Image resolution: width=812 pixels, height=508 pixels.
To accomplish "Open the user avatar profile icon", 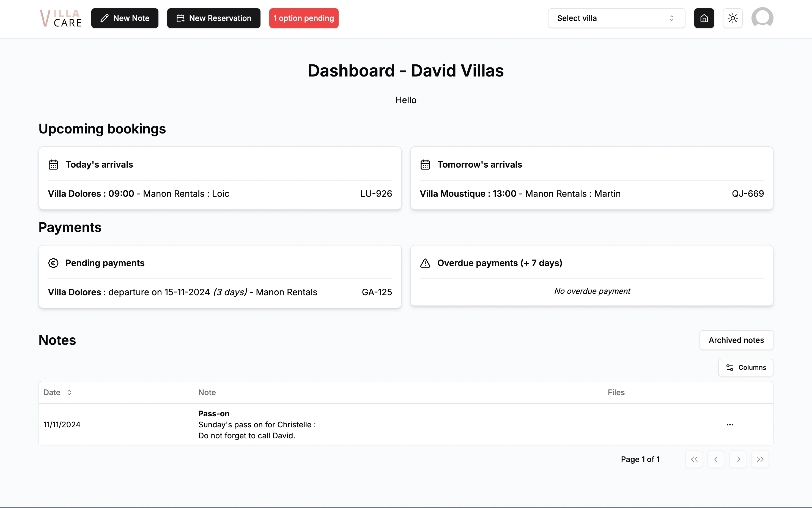I will coord(762,17).
